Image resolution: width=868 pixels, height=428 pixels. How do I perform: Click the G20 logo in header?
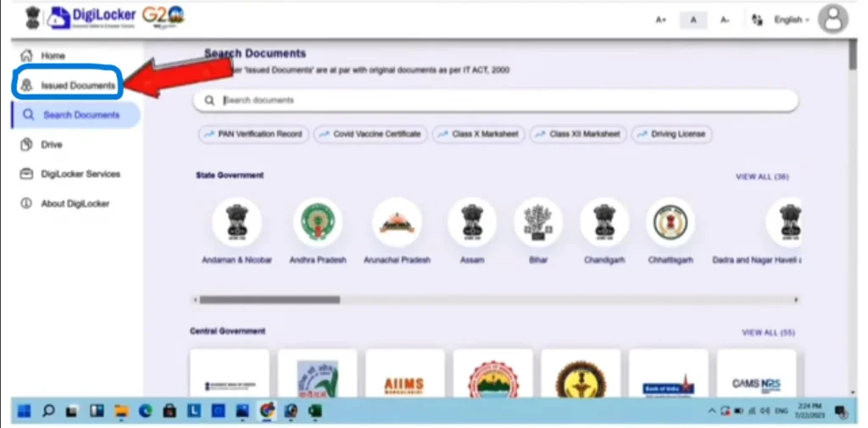[164, 17]
